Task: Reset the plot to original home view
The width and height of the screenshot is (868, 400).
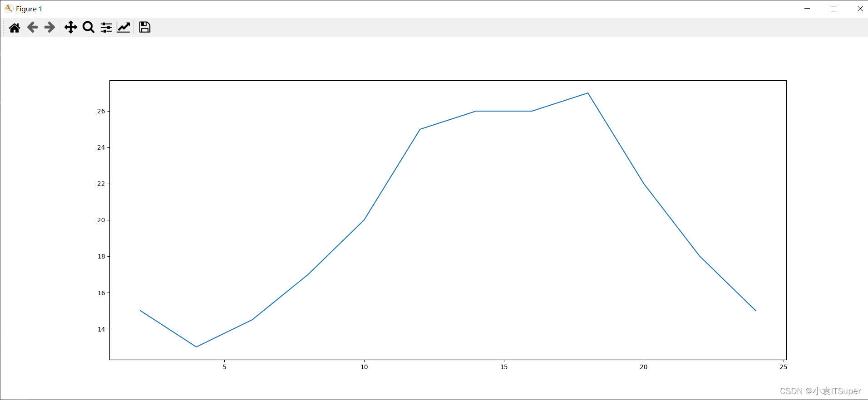Action: coord(15,28)
